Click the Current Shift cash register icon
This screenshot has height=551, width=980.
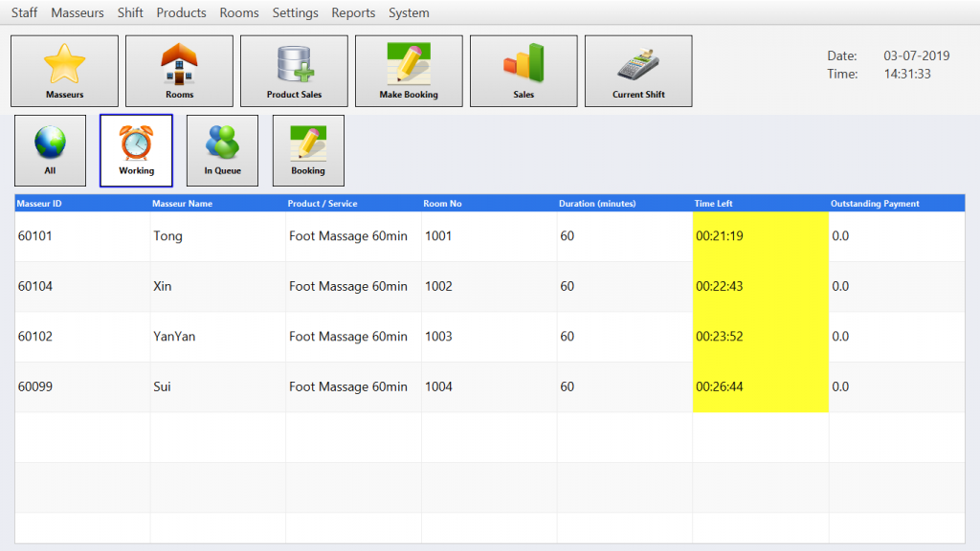pyautogui.click(x=638, y=71)
